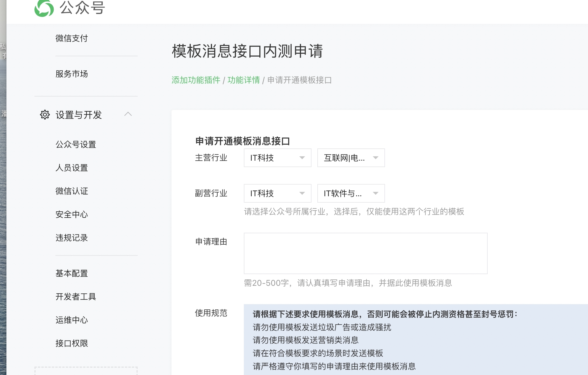Click into the 申请理由 text area
This screenshot has height=375, width=588.
[366, 253]
